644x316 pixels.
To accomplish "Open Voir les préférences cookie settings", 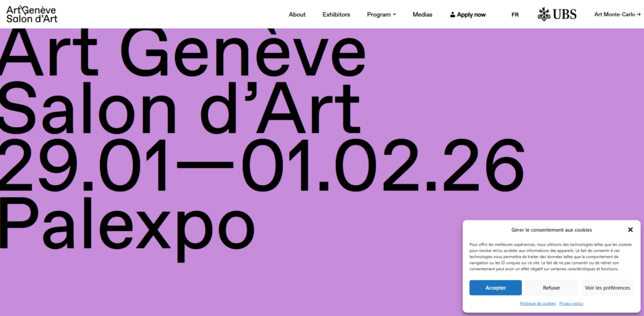I will [607, 288].
